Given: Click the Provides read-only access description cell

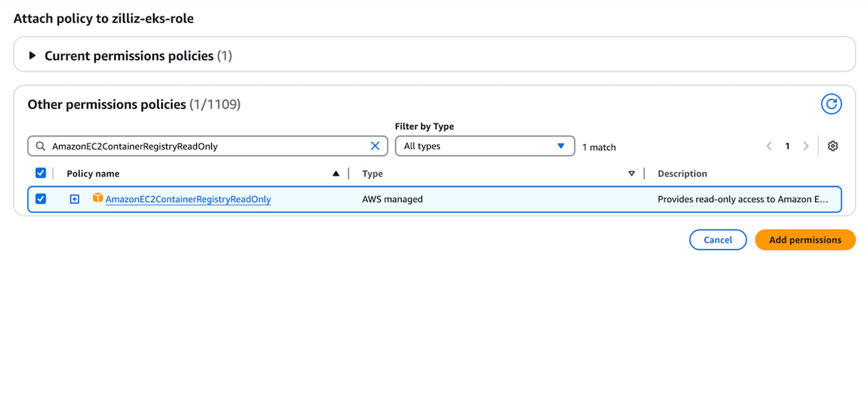Looking at the screenshot, I should [x=743, y=199].
